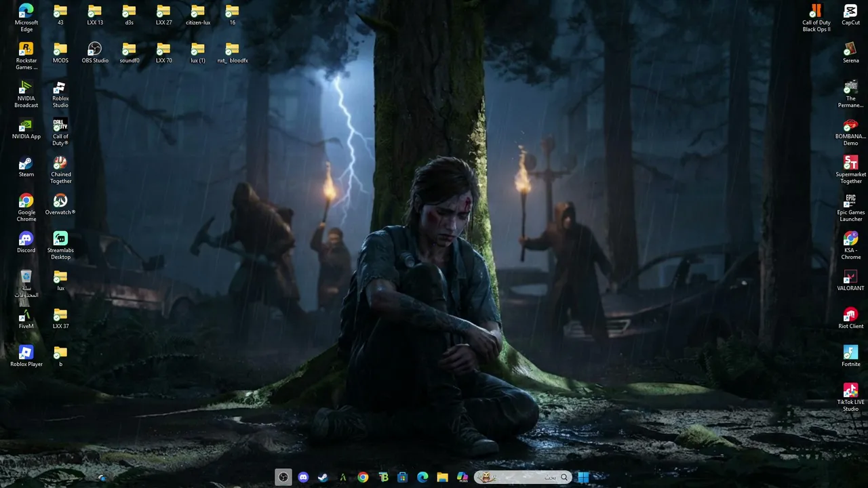The image size is (868, 488).
Task: Open OBS Studio from the taskbar
Action: click(283, 477)
